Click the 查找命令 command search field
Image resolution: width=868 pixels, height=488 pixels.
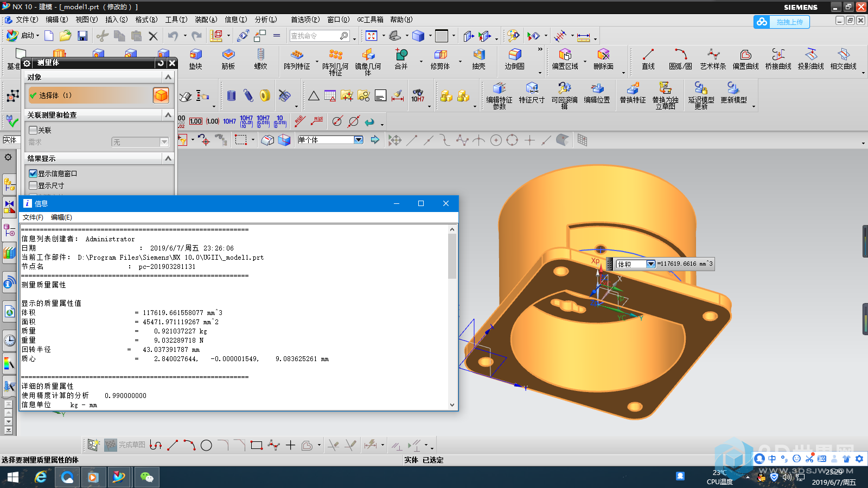(320, 36)
